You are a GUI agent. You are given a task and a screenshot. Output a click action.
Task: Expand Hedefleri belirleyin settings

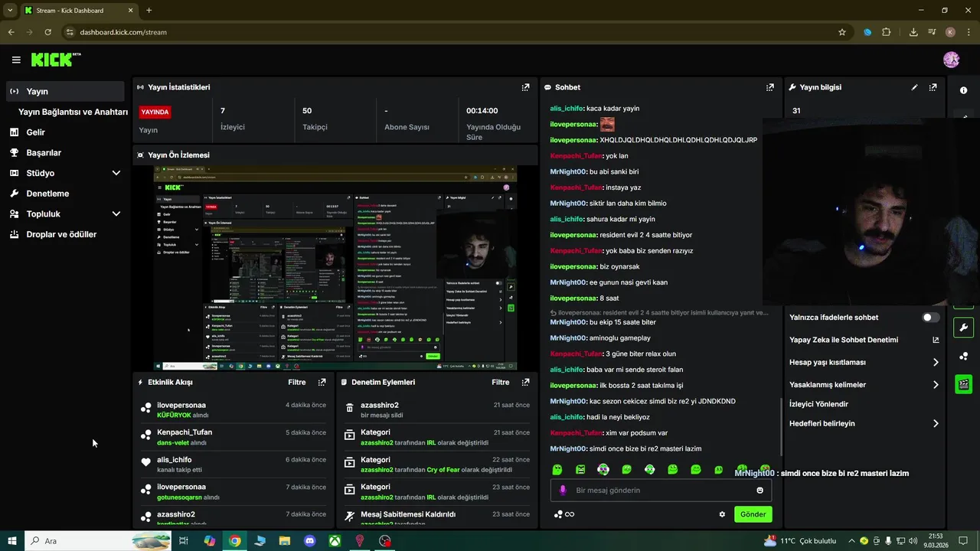936,423
